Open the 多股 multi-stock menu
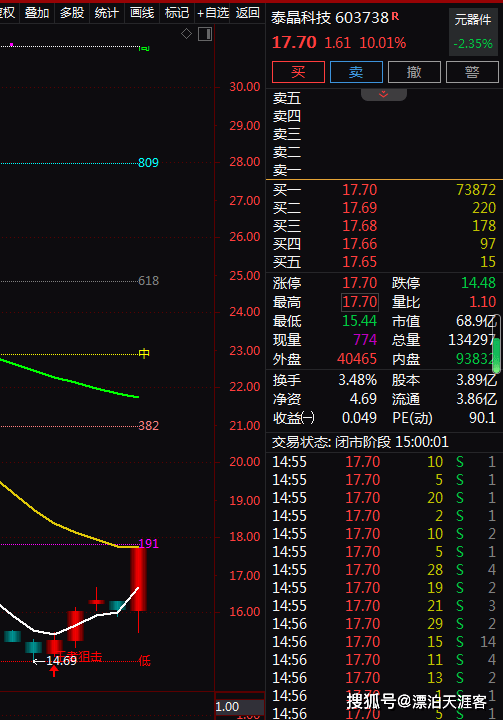 tap(72, 12)
